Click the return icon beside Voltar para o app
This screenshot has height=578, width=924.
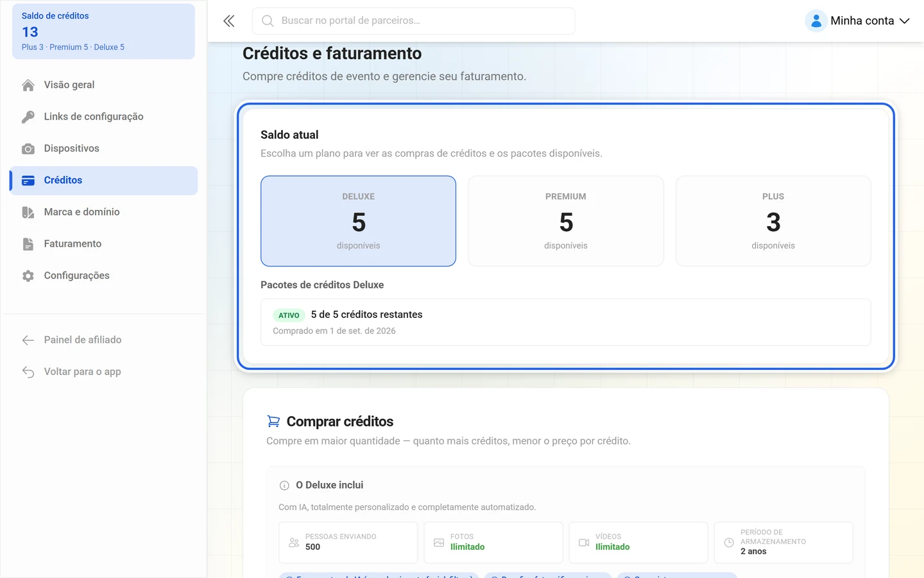pyautogui.click(x=28, y=372)
